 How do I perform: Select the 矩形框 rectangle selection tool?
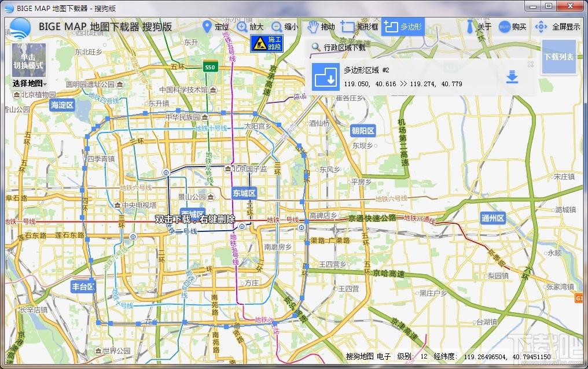pos(360,27)
